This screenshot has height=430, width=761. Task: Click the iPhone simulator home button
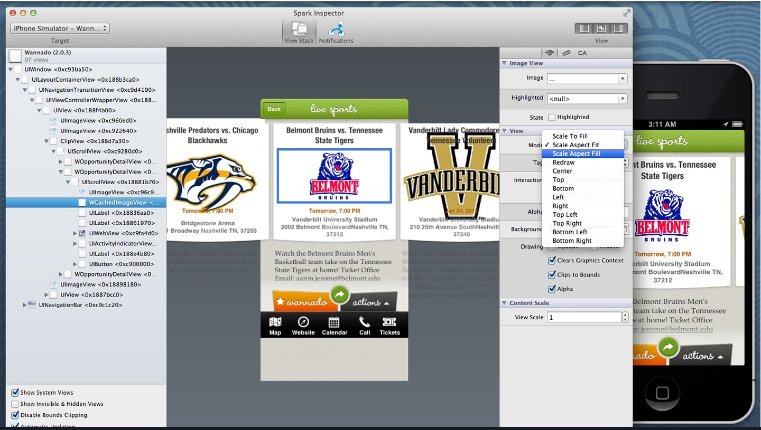pos(662,391)
